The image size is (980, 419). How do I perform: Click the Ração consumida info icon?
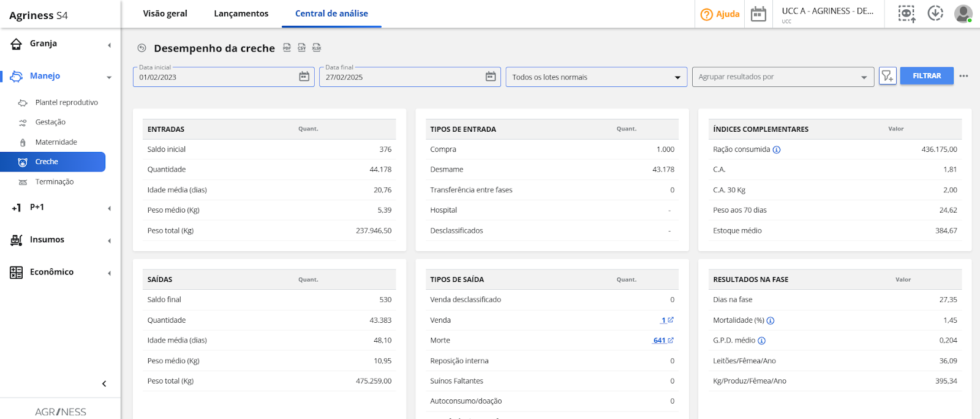[777, 149]
